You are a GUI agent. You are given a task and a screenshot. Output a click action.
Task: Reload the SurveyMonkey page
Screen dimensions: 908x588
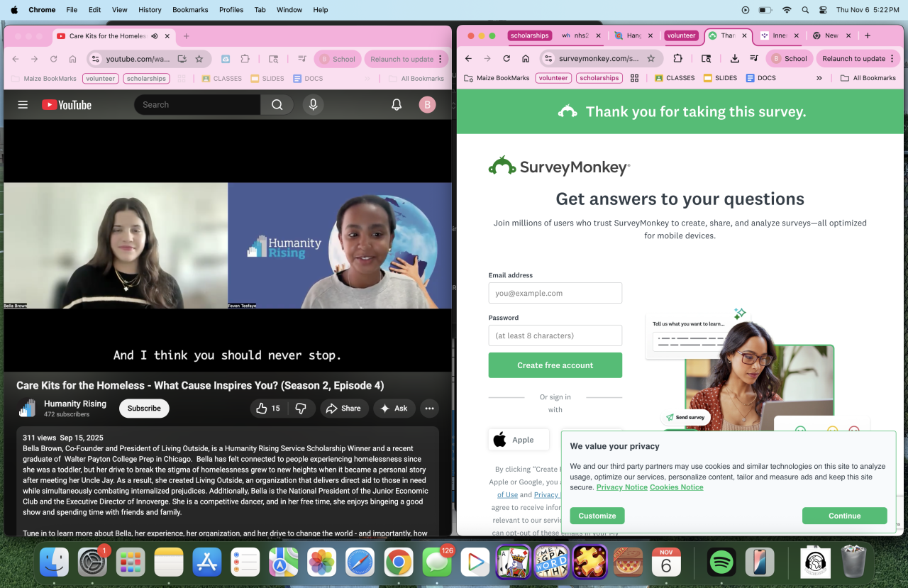[x=506, y=59]
